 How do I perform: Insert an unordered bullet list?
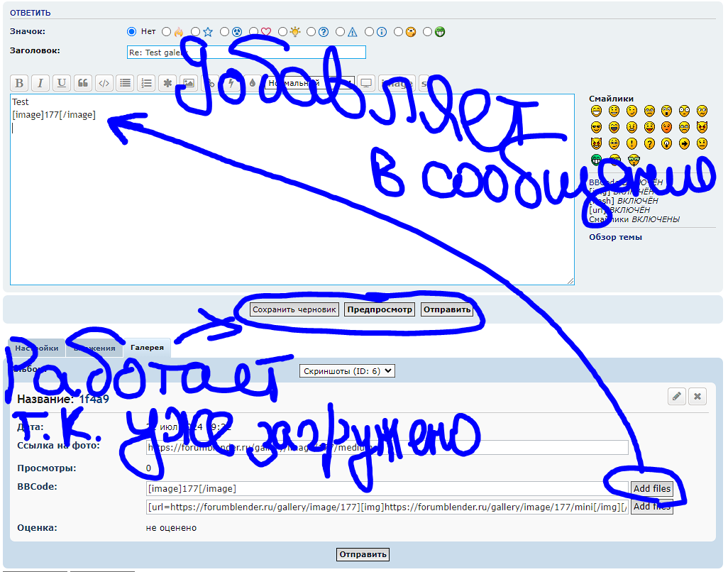(125, 83)
